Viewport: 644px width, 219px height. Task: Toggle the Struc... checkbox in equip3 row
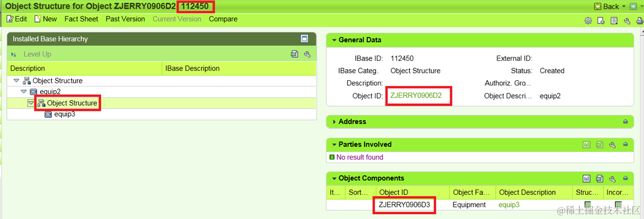pos(587,205)
